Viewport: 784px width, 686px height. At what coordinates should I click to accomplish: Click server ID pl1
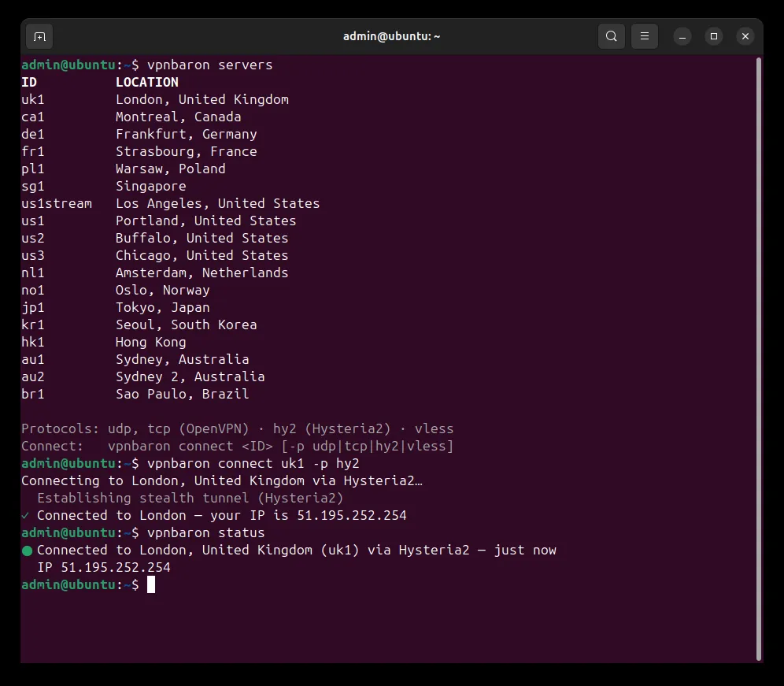pyautogui.click(x=33, y=169)
